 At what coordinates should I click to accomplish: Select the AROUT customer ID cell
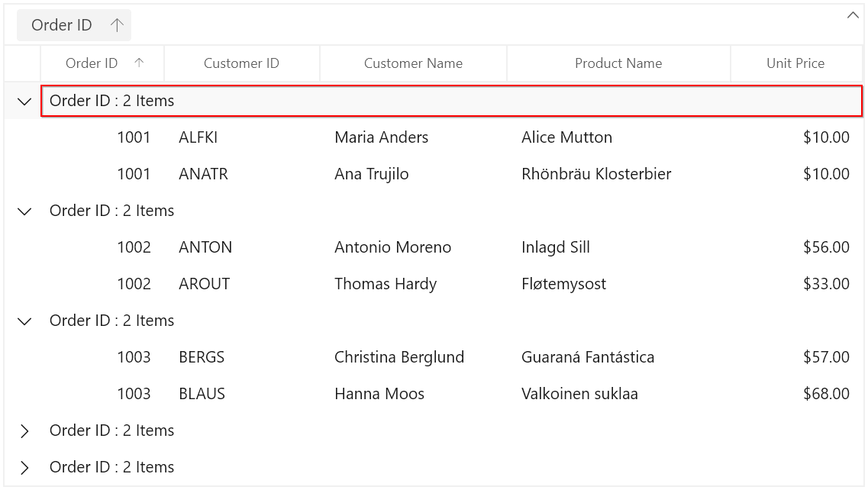tap(242, 283)
